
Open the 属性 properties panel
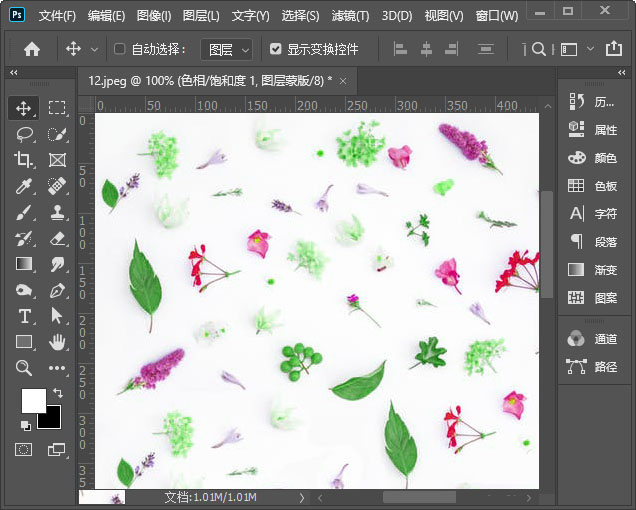(x=594, y=130)
